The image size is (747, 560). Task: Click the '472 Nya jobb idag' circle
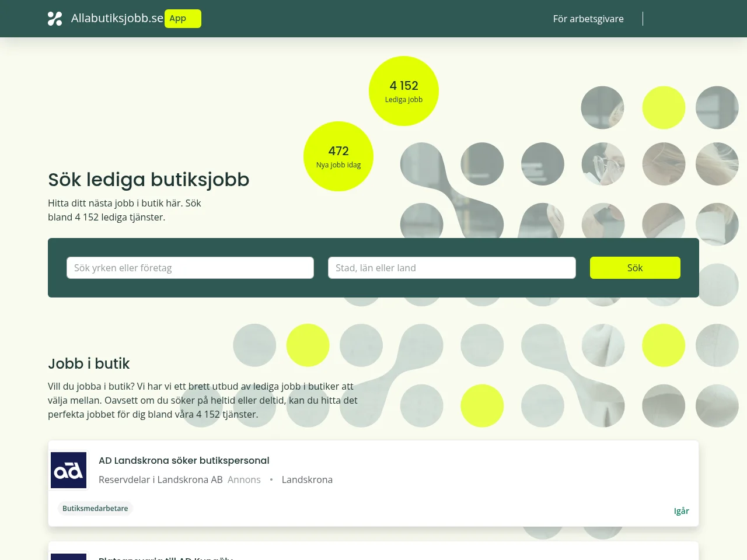coord(338,156)
